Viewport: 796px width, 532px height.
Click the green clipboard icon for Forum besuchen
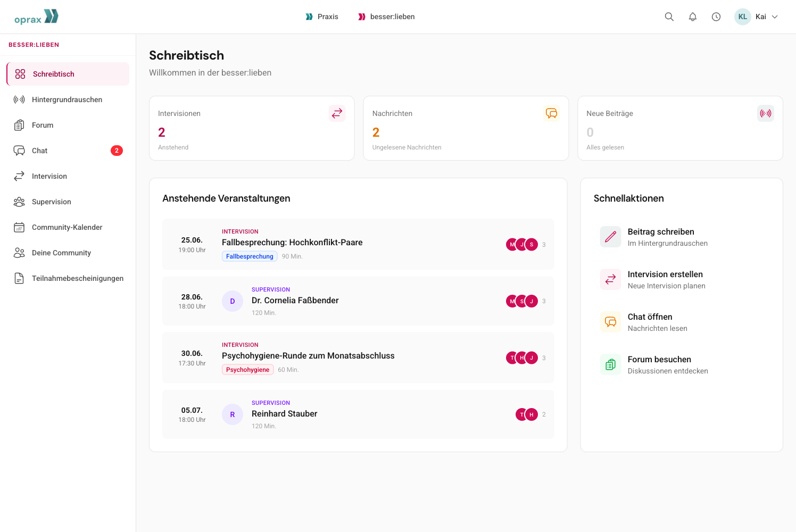coord(611,364)
